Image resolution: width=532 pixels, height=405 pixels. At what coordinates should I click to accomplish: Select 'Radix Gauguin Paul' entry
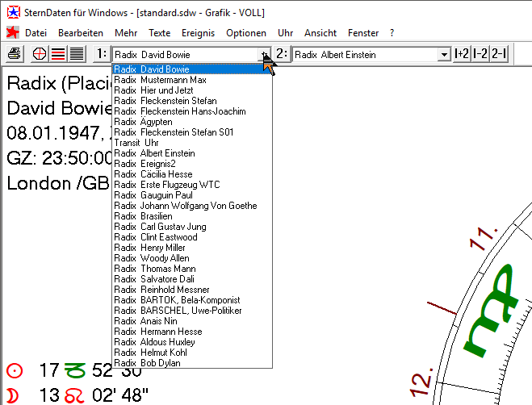click(192, 195)
